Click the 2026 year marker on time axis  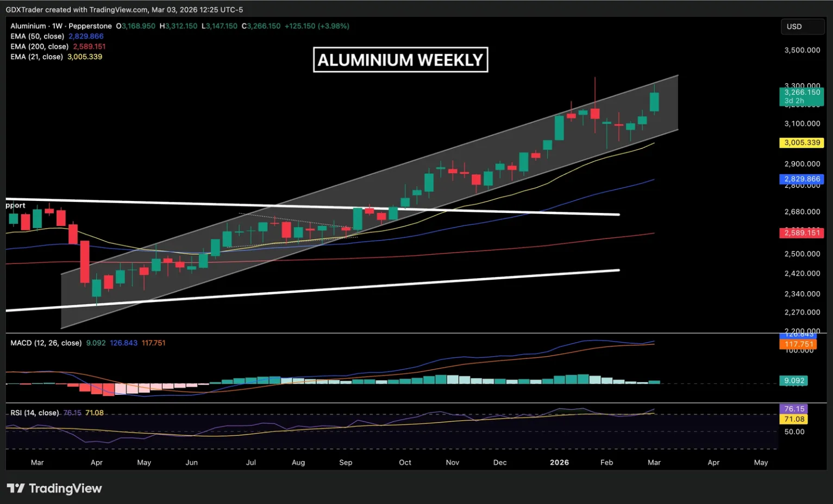click(x=559, y=463)
